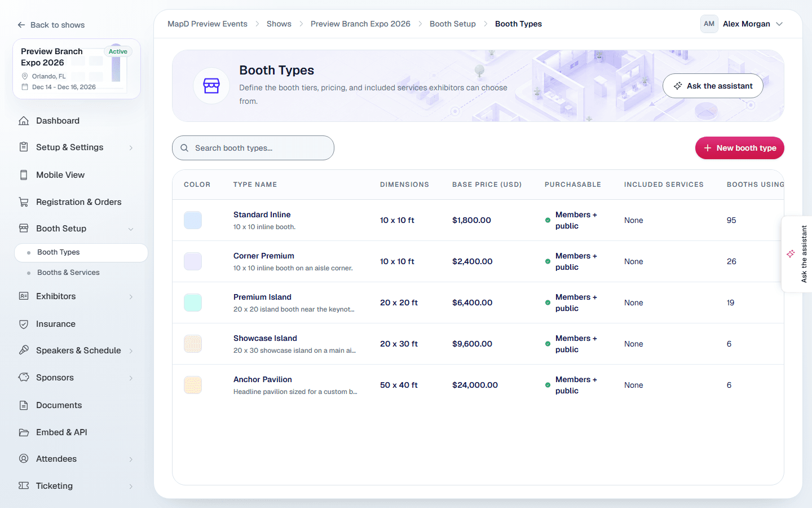Expand the Setup & Settings submenu chevron
Viewport: 812px width, 508px height.
click(131, 148)
